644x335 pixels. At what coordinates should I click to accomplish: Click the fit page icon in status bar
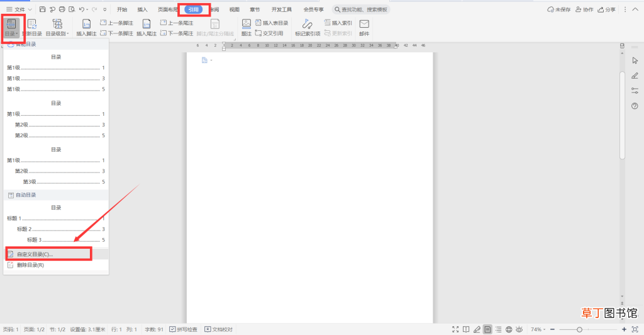point(635,329)
